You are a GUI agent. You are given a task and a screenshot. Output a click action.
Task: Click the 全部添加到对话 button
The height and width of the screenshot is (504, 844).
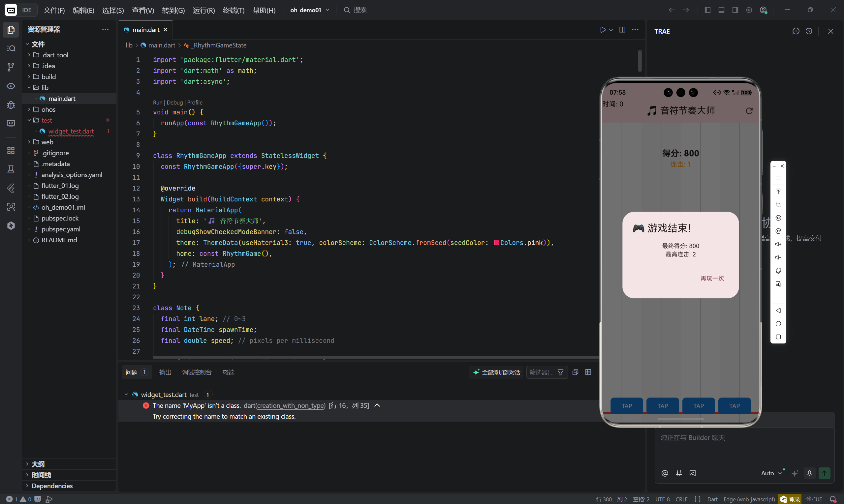pyautogui.click(x=497, y=372)
